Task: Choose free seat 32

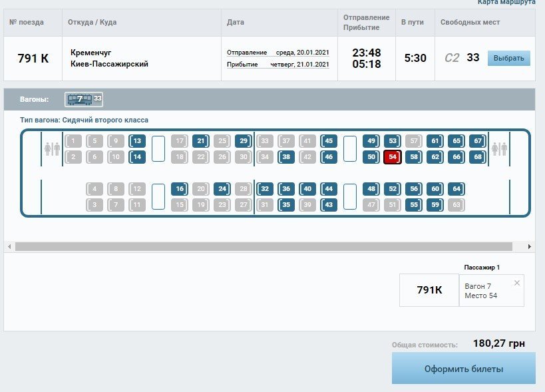Action: point(265,189)
